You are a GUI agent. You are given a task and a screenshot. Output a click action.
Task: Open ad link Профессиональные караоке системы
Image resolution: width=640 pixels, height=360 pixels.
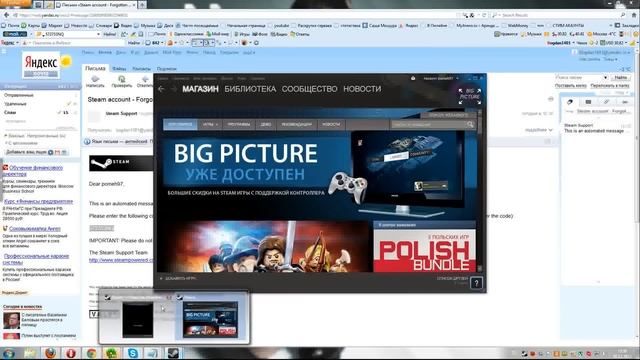tap(36, 259)
